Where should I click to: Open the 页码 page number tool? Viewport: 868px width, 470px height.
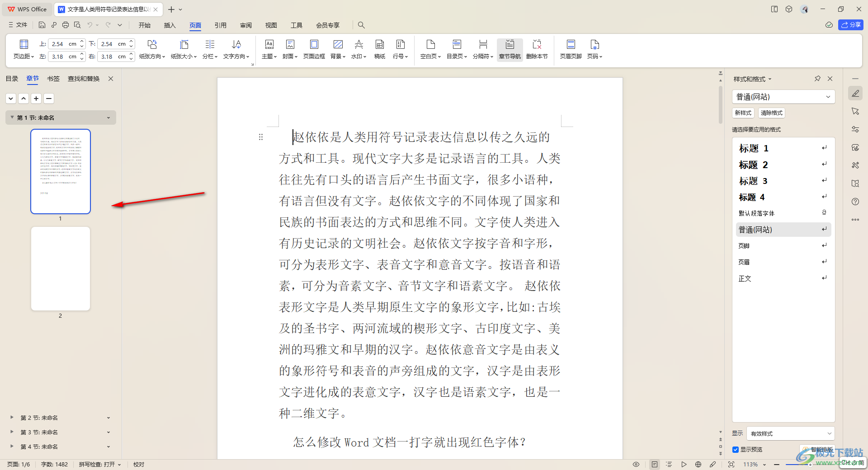(594, 49)
